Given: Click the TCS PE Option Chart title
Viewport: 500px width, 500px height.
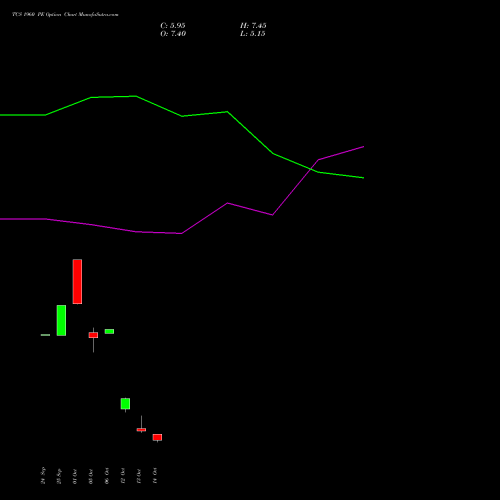Looking at the screenshot, I should coord(65,14).
